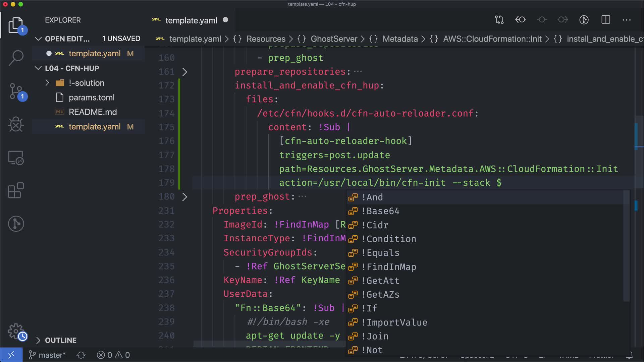Screen dimensions: 644x362
Task: Open Source Control view with badge
Action: (x=16, y=91)
